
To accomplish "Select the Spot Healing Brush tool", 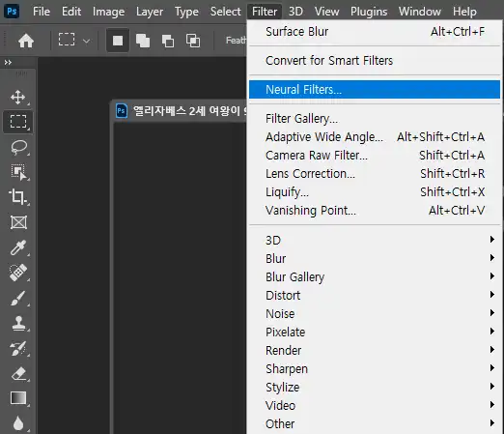I will tap(18, 273).
